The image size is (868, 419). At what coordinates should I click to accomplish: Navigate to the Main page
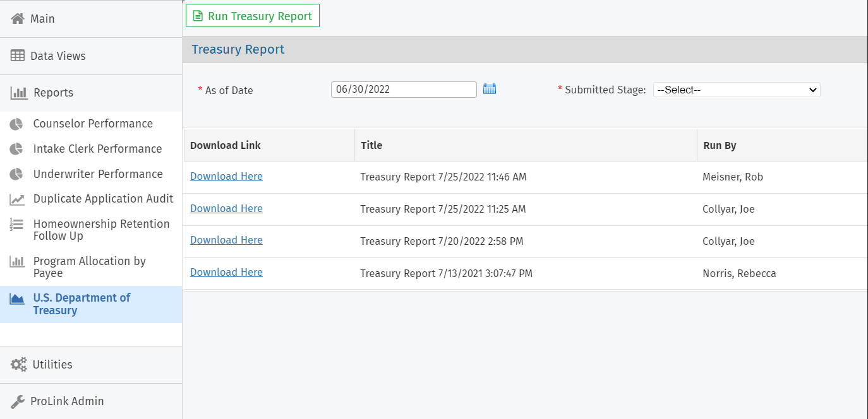click(42, 18)
